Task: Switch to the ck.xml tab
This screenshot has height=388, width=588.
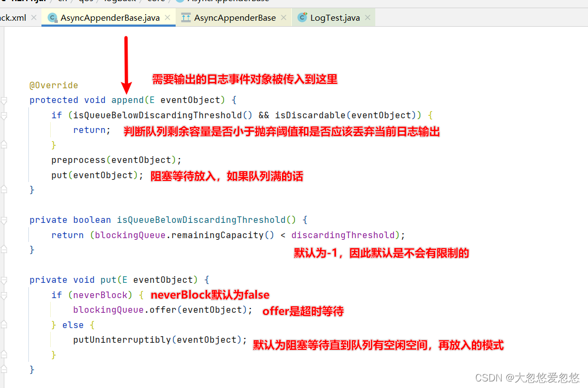Action: click(15, 17)
